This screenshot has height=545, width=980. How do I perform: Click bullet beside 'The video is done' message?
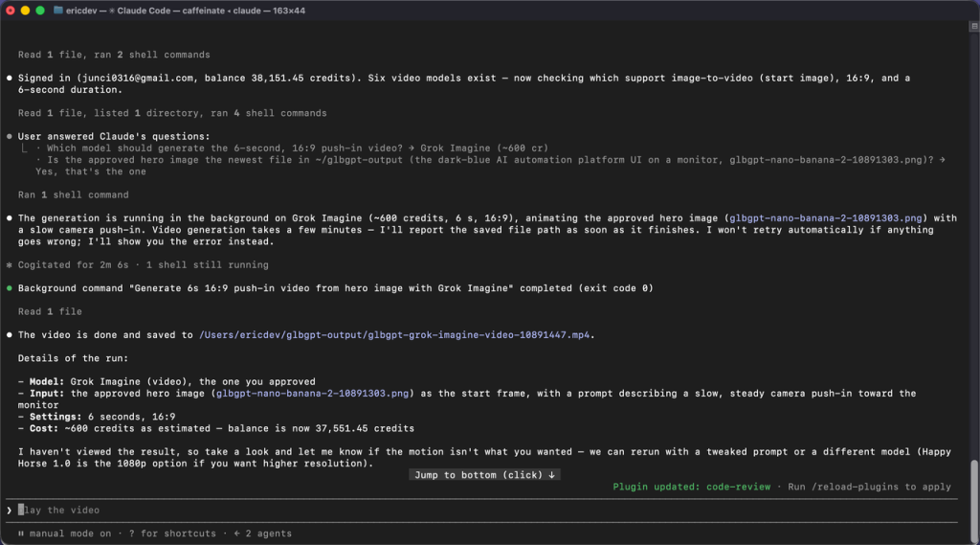[9, 335]
